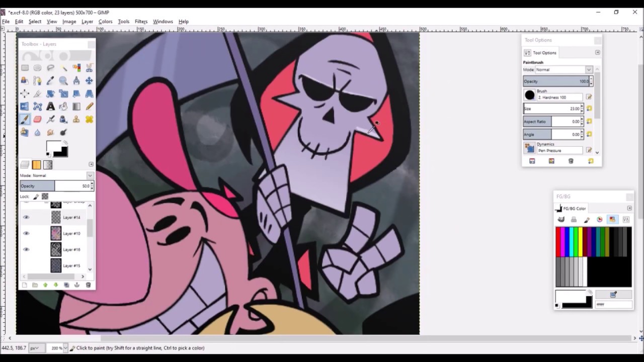Open the Windows menu
Viewport: 644px width, 362px height.
pos(163,22)
